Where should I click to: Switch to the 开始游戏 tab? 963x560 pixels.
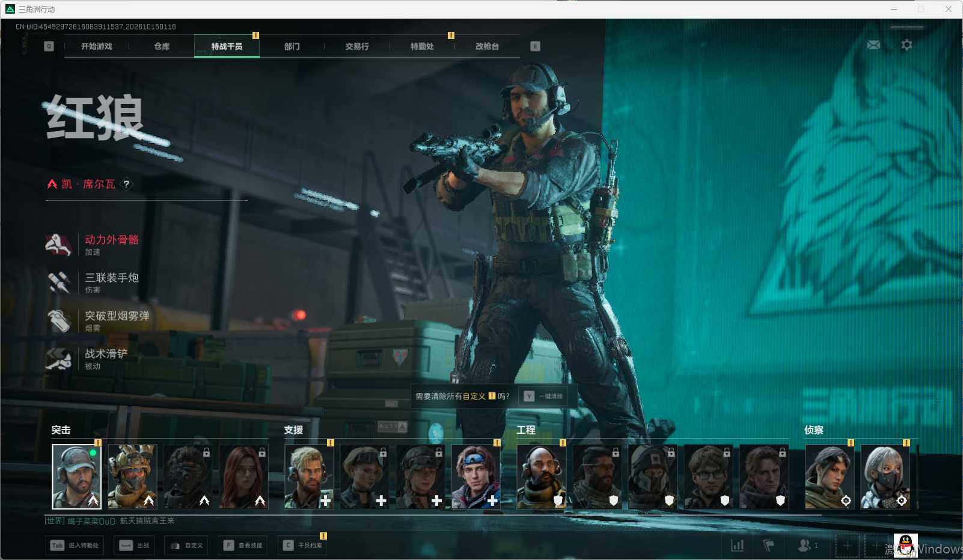(x=97, y=46)
